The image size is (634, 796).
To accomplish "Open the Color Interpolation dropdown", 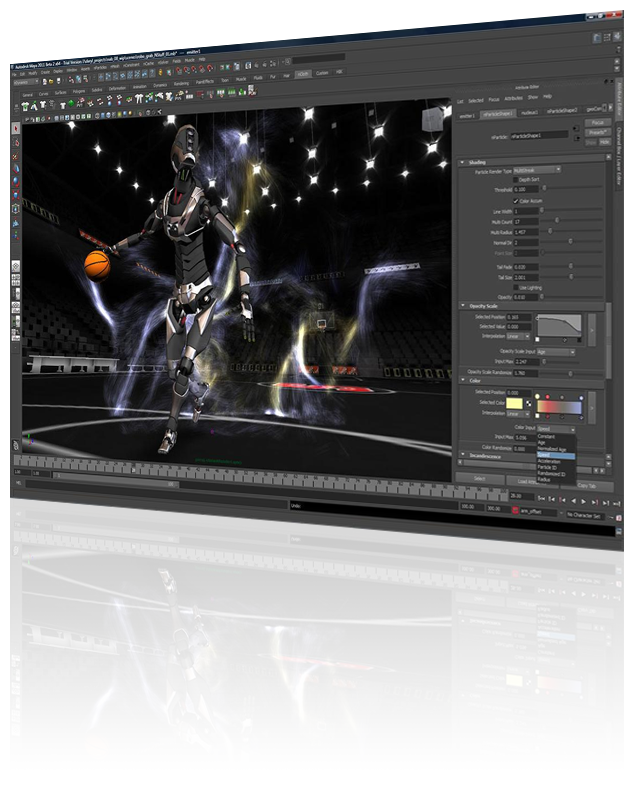I will click(518, 414).
